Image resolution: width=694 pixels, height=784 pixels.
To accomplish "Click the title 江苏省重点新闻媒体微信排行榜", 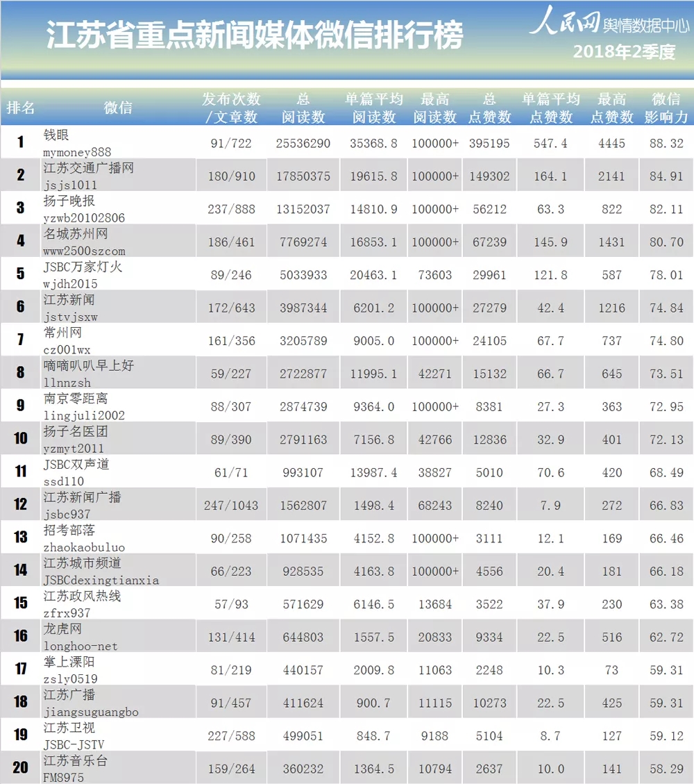I will click(x=255, y=35).
